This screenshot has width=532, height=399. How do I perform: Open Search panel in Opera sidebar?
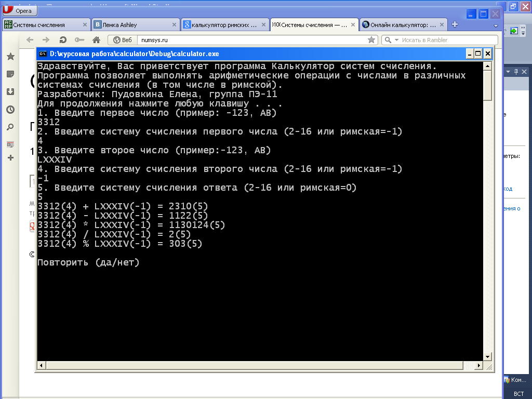(x=10, y=127)
